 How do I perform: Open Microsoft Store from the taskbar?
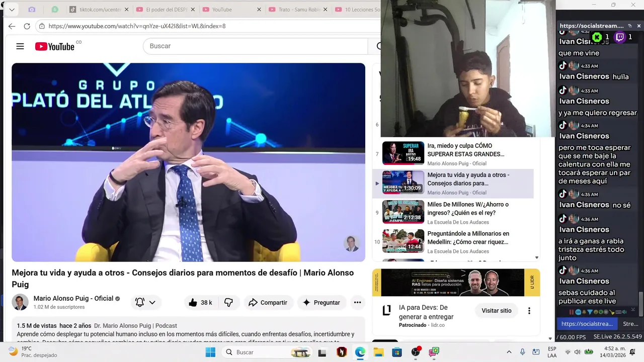397,352
